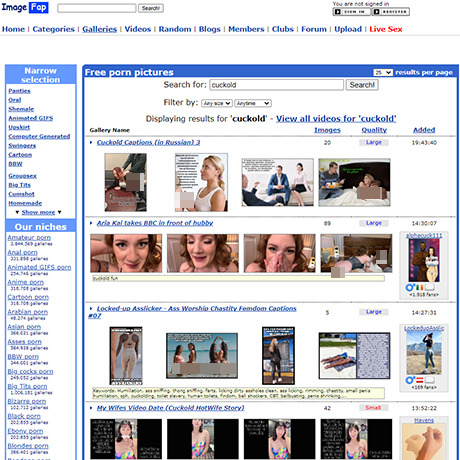The image size is (460, 460).
Task: Click message icon under LockedupAsslic avatar
Action: pyautogui.click(x=429, y=380)
